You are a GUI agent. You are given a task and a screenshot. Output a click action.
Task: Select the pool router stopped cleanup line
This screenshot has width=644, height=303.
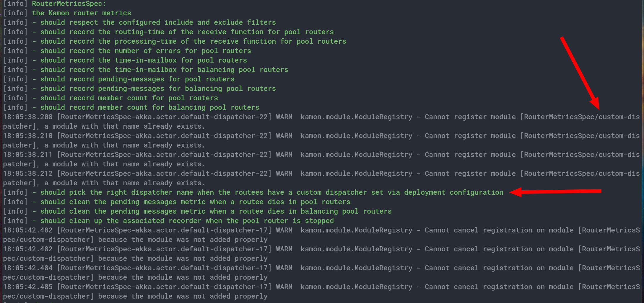tap(168, 221)
